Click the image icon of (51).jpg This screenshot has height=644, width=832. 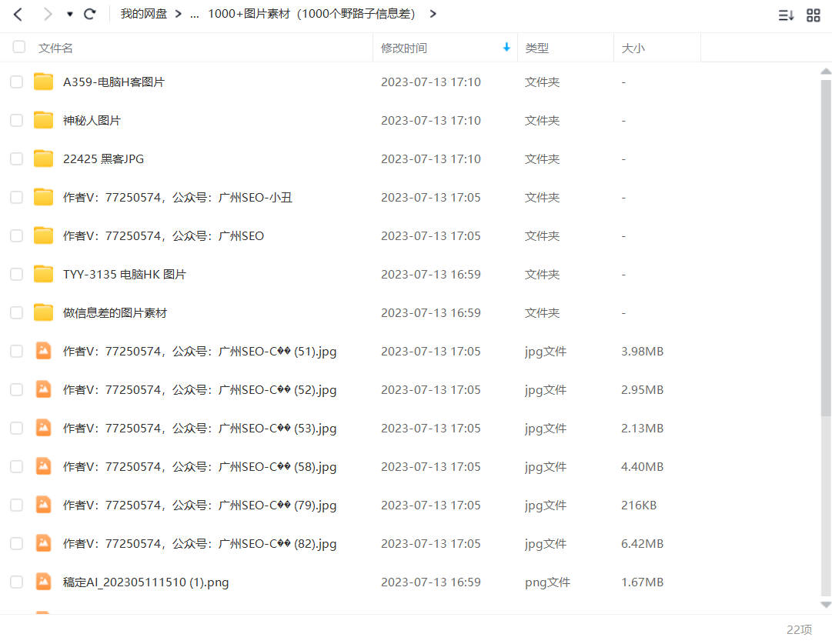coord(44,351)
